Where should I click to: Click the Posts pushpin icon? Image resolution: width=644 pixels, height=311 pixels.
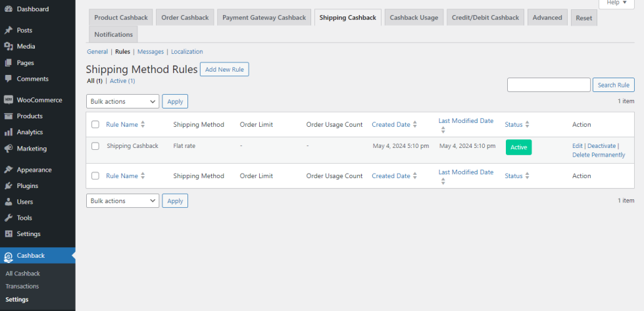(x=9, y=30)
